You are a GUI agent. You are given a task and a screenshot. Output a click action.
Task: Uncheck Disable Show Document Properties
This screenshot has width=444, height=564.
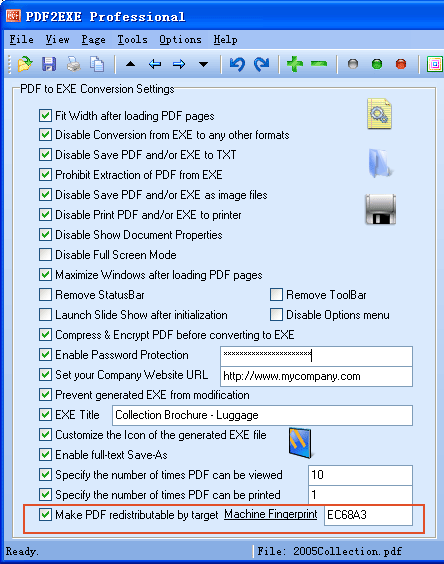pos(45,235)
